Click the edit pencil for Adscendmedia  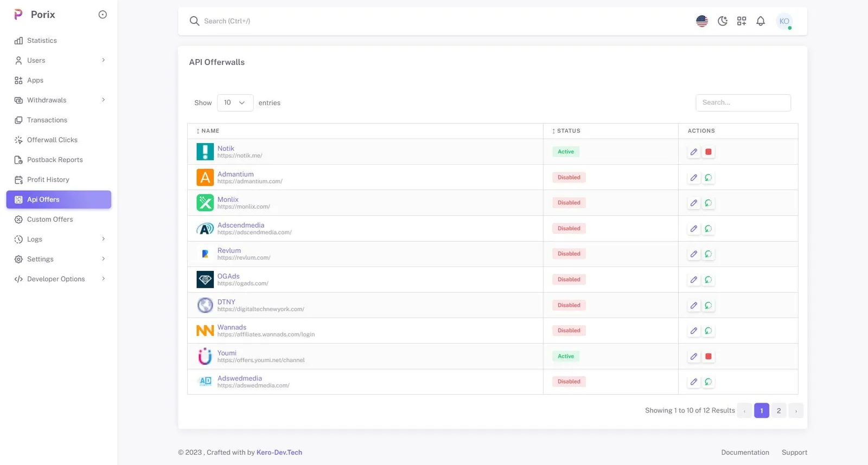point(694,229)
